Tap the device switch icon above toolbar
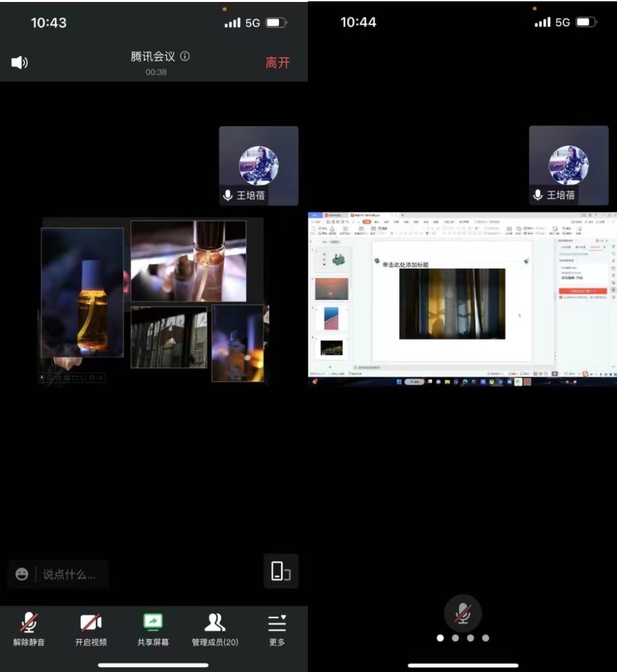Viewport: 617px width, 672px height. tap(280, 571)
